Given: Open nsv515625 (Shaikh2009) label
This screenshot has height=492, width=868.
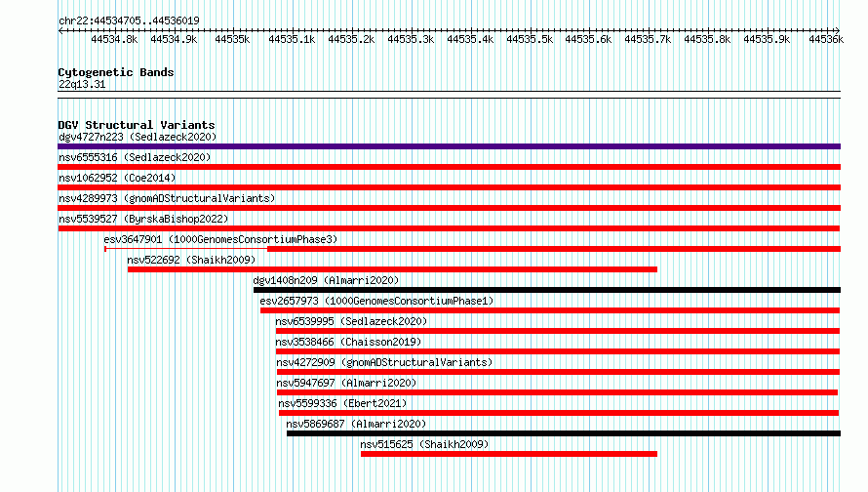Looking at the screenshot, I should [x=424, y=444].
